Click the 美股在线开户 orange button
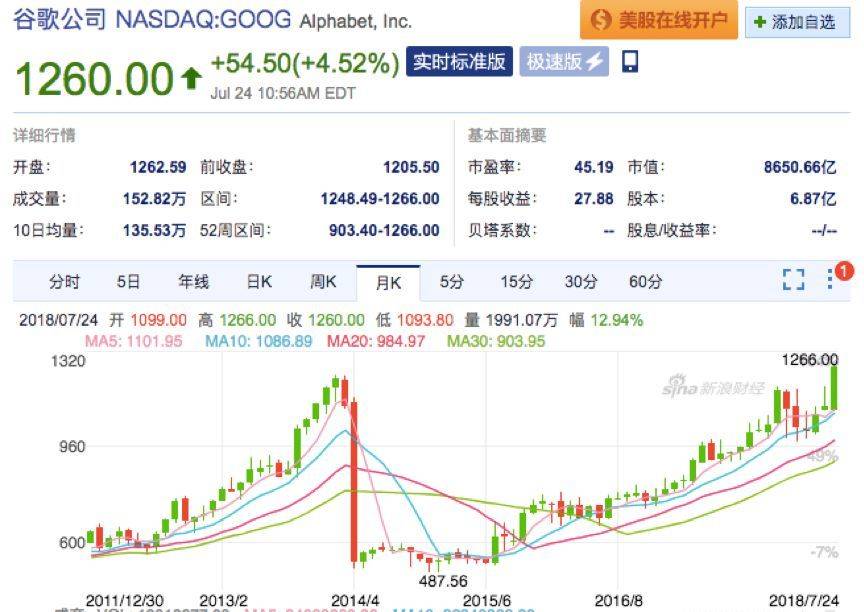 [658, 20]
